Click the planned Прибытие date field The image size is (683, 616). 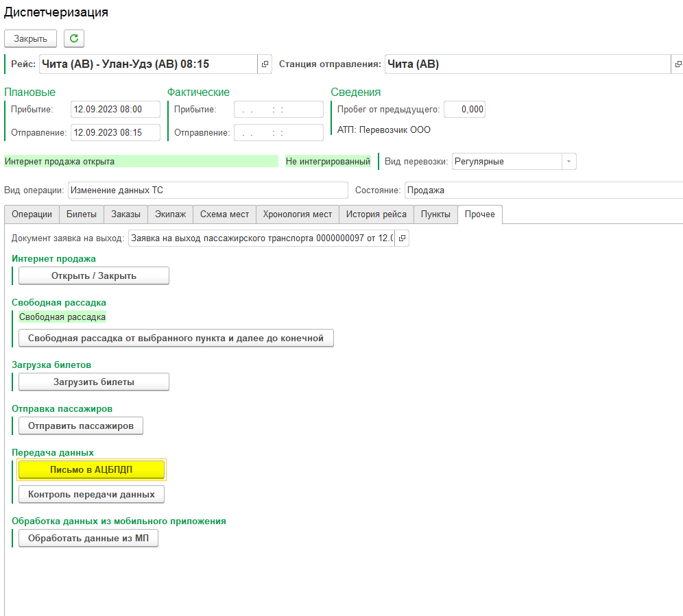point(115,110)
